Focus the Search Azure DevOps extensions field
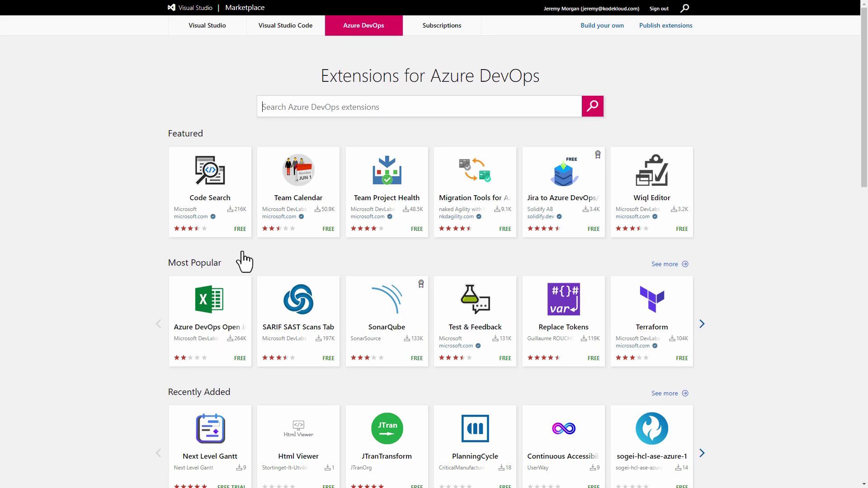 (419, 107)
